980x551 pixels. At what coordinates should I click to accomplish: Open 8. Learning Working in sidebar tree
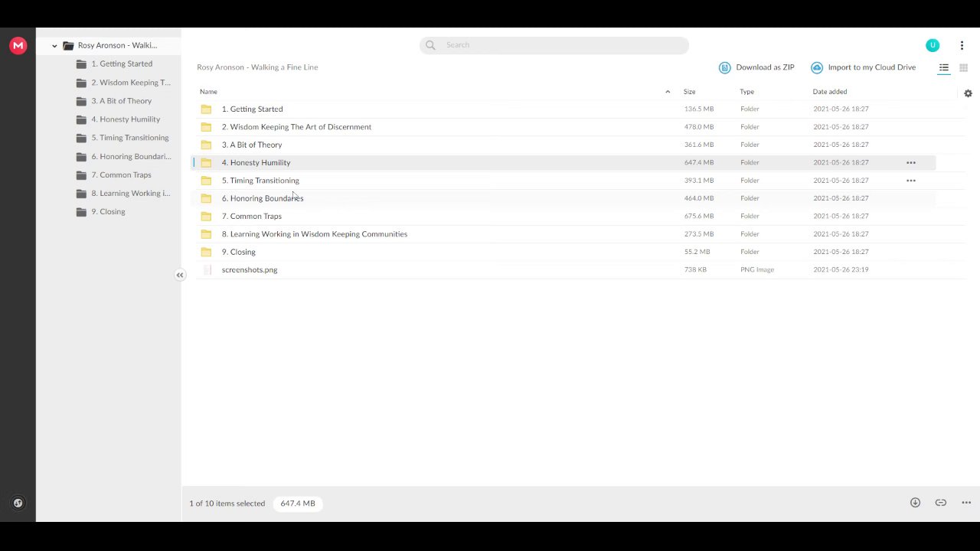123,194
